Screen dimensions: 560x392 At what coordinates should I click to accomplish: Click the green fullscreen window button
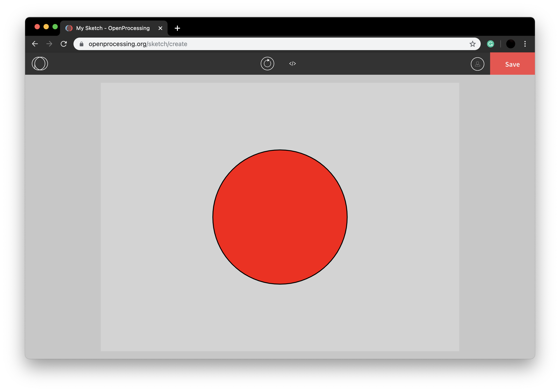point(55,27)
